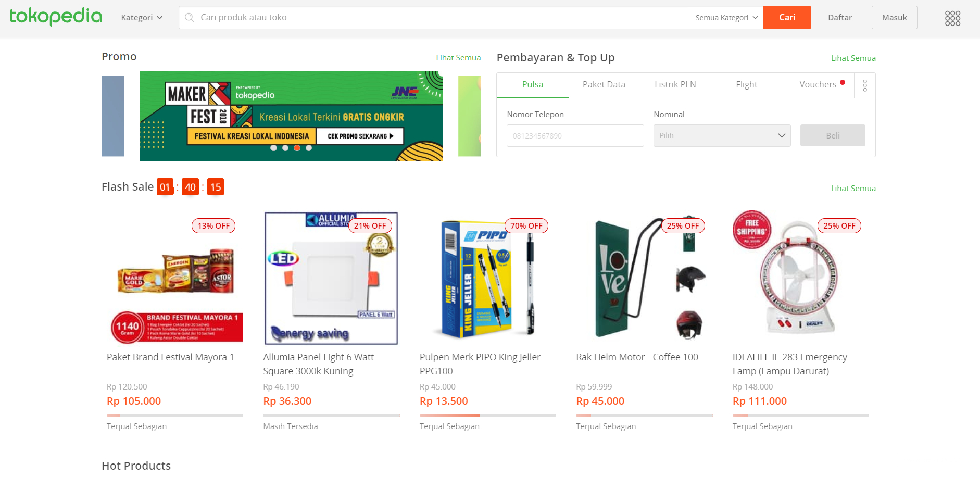Switch to the Listrik PLN tab
This screenshot has width=980, height=477.
pos(675,84)
